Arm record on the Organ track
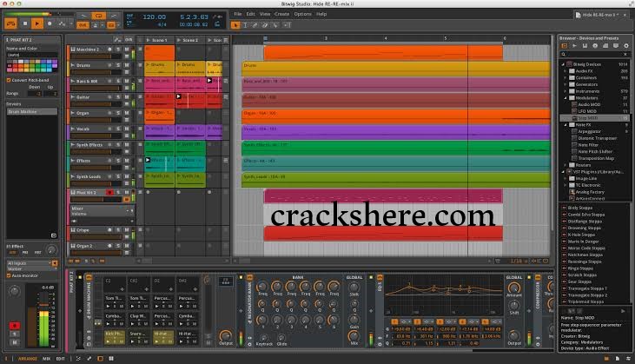This screenshot has width=635, height=364. [x=109, y=113]
